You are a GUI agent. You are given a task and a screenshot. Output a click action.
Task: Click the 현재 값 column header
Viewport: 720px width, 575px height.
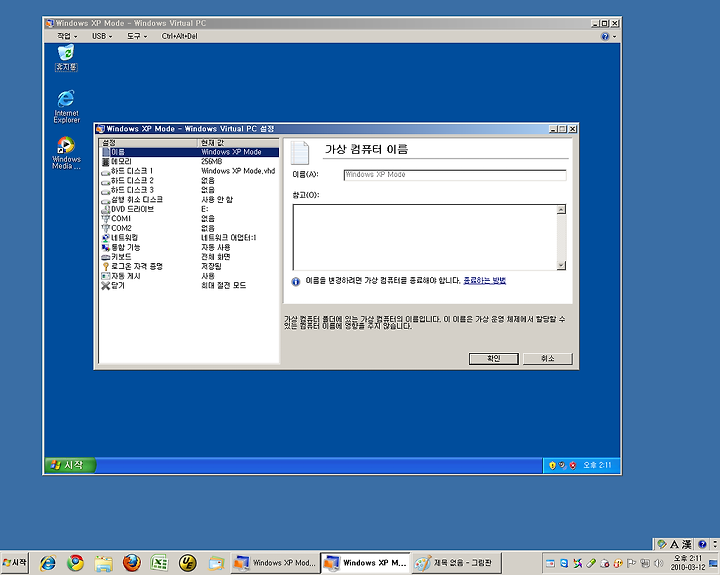[x=238, y=143]
